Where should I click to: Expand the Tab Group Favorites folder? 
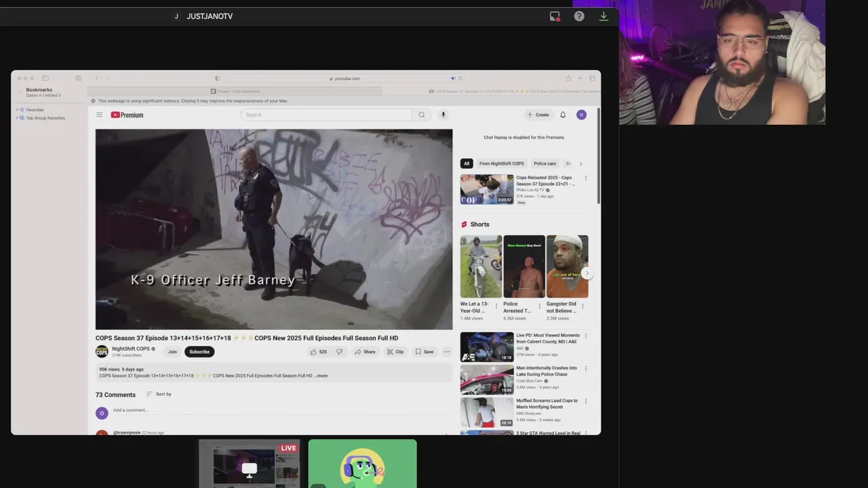tap(17, 118)
